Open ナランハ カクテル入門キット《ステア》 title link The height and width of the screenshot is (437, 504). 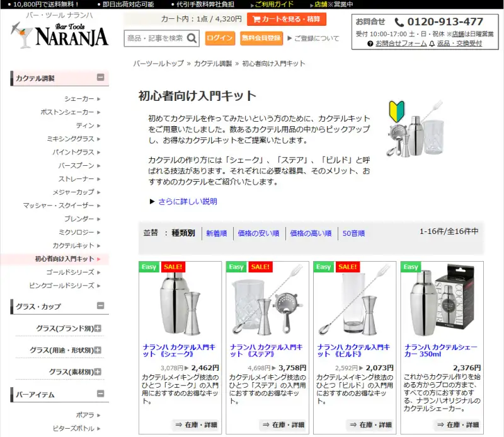266,351
